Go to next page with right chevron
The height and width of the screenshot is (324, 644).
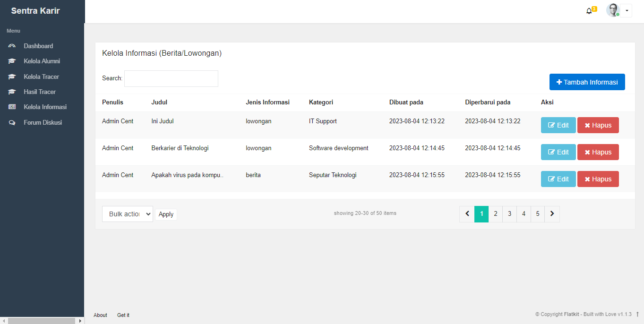coord(552,214)
